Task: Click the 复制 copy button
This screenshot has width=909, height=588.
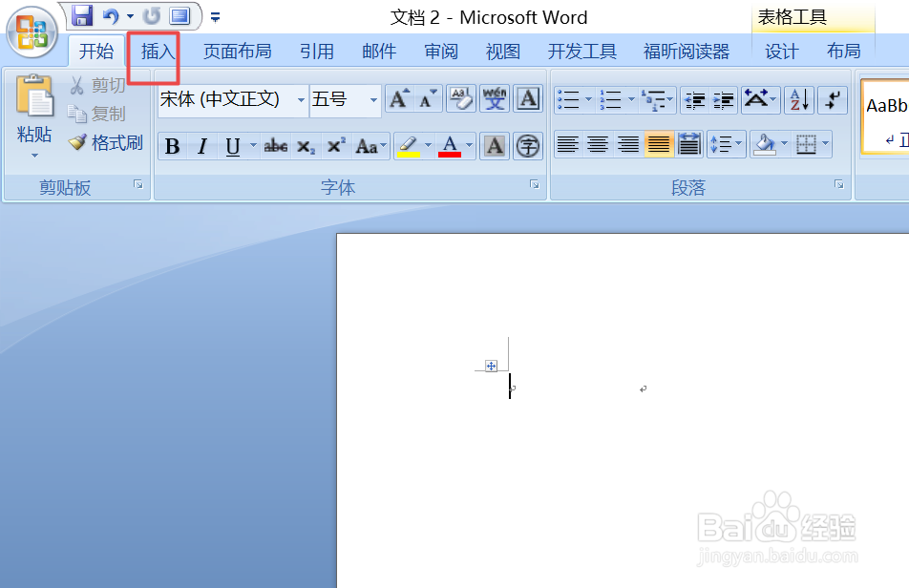Action: [x=96, y=114]
